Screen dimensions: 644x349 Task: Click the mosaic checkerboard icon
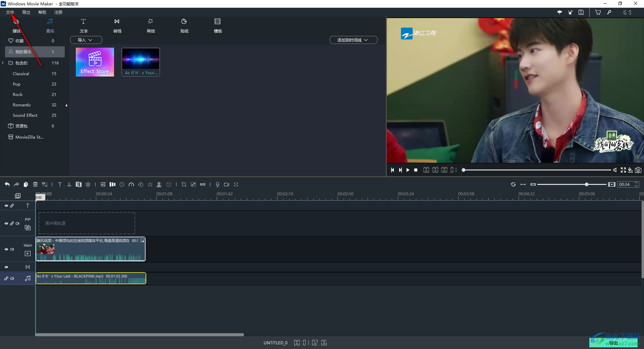(193, 184)
